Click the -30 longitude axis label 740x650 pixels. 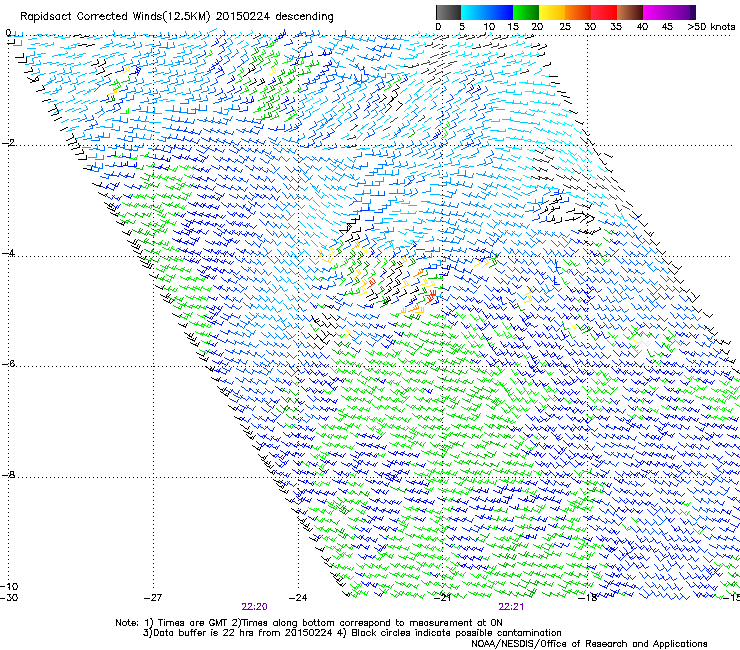click(9, 598)
